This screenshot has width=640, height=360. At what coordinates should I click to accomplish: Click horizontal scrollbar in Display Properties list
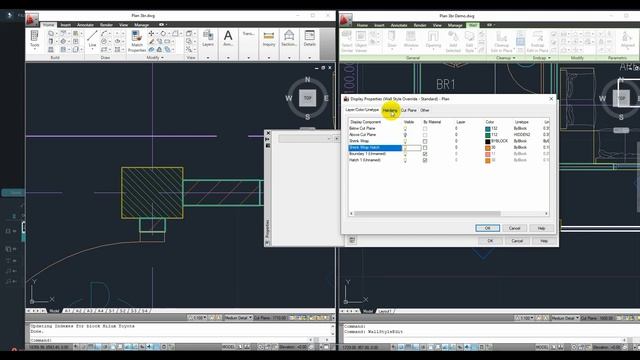point(427,213)
